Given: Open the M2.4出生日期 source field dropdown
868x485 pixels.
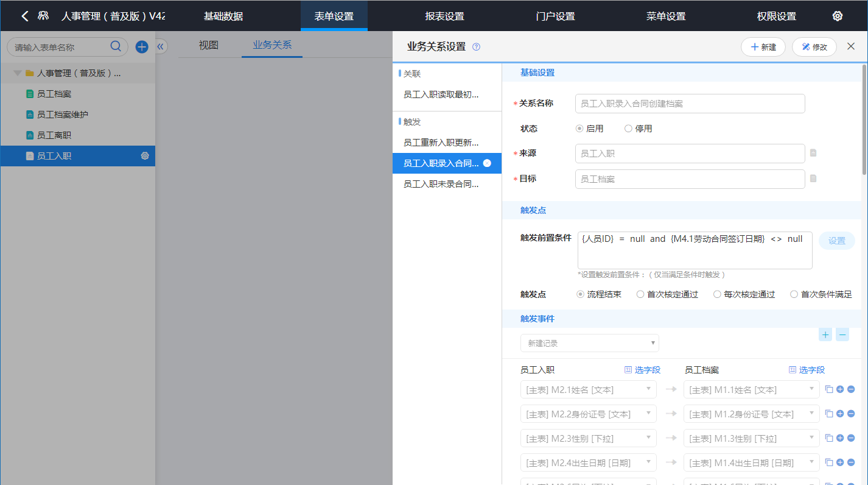Looking at the screenshot, I should click(x=588, y=462).
